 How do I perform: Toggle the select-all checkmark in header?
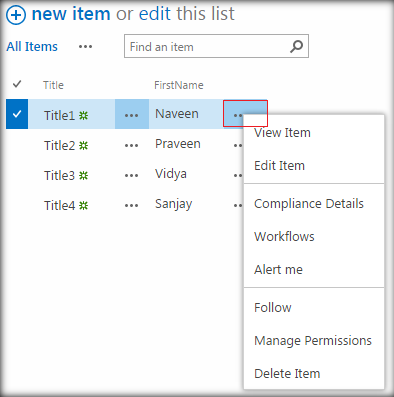tap(17, 84)
